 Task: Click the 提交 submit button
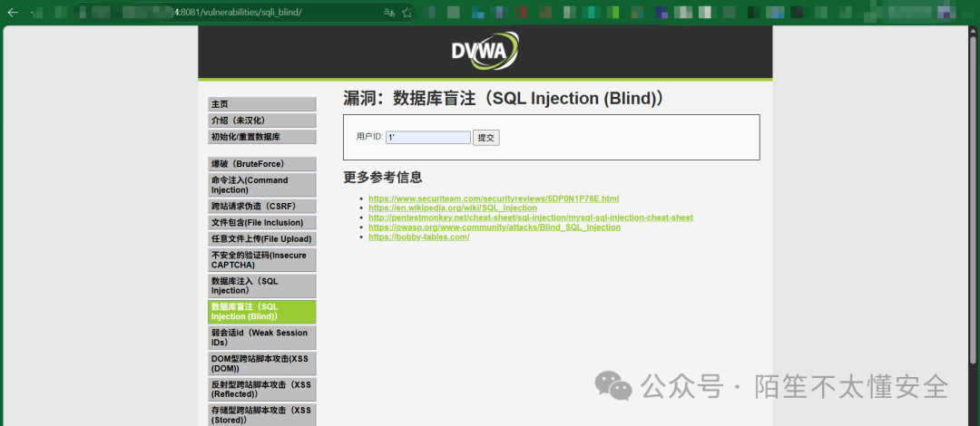486,138
